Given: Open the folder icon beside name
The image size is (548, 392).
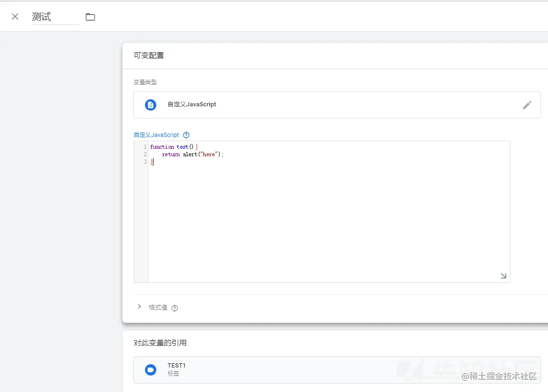Looking at the screenshot, I should coord(90,17).
